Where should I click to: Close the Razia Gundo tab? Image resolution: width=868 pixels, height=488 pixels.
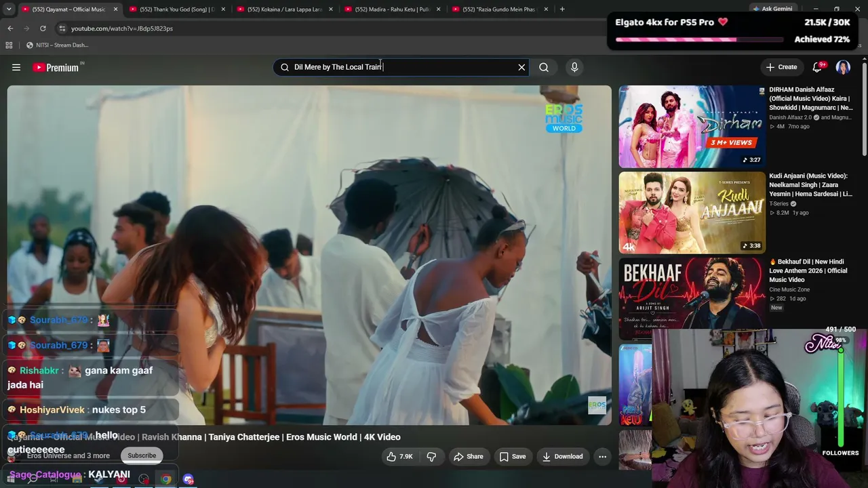547,9
